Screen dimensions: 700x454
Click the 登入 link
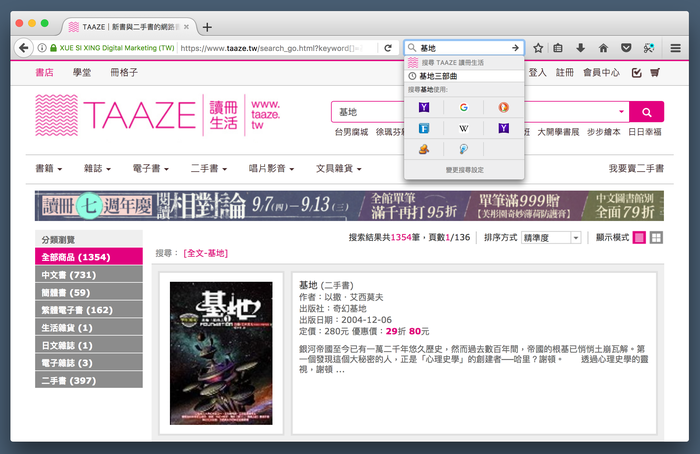click(x=538, y=72)
